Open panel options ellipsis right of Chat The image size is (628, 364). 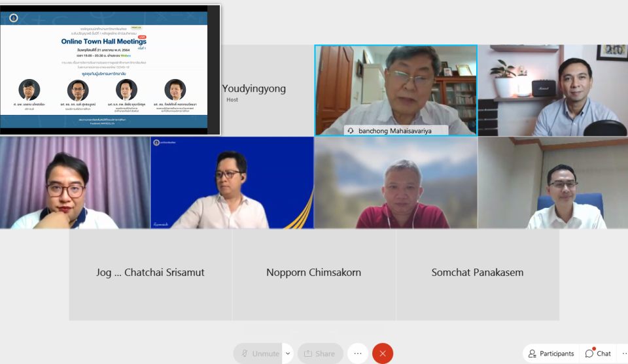click(x=623, y=354)
